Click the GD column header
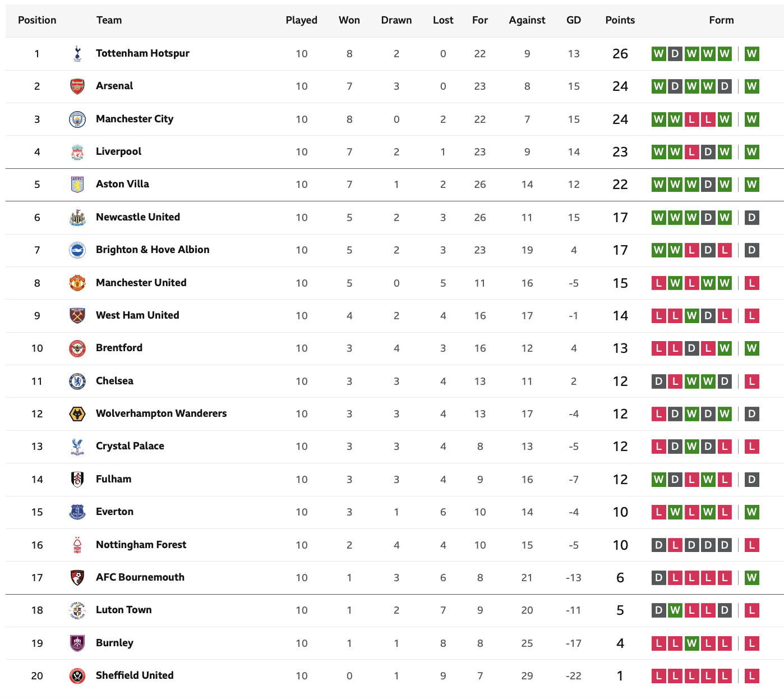Screen dimensions: 784x699 (x=574, y=20)
